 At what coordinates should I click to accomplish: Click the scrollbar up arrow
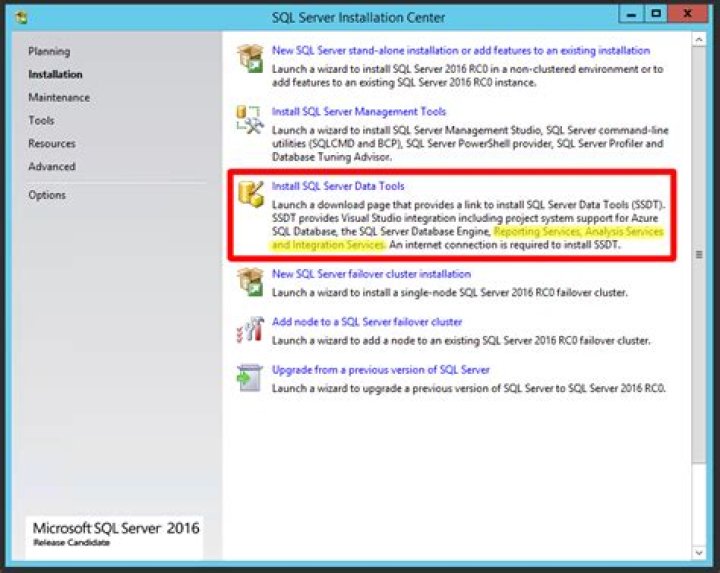tap(698, 39)
